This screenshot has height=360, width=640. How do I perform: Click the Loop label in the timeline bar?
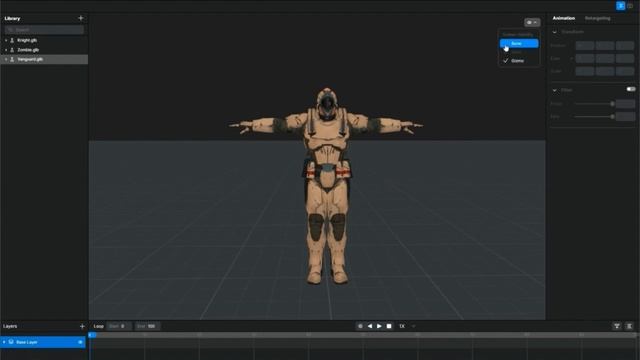[98, 326]
